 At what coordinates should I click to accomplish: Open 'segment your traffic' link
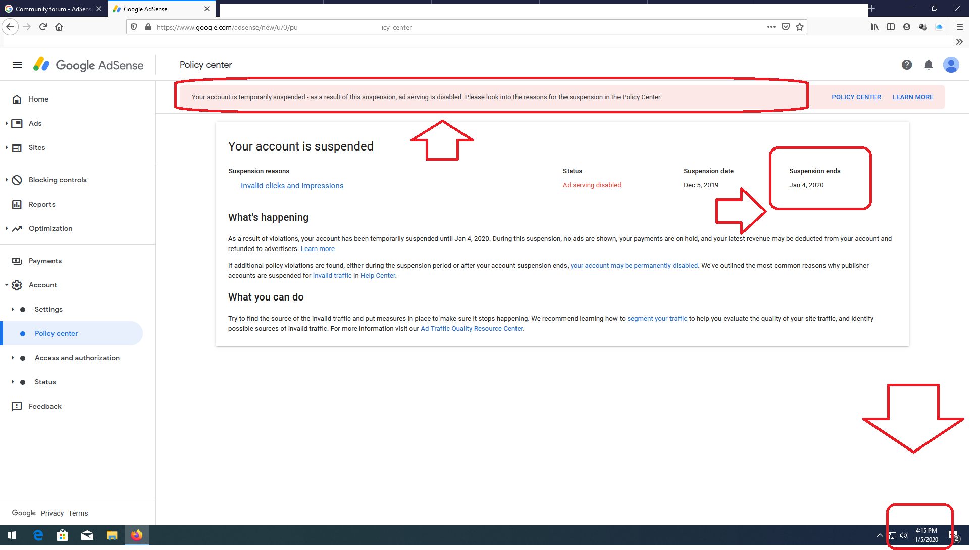point(657,318)
